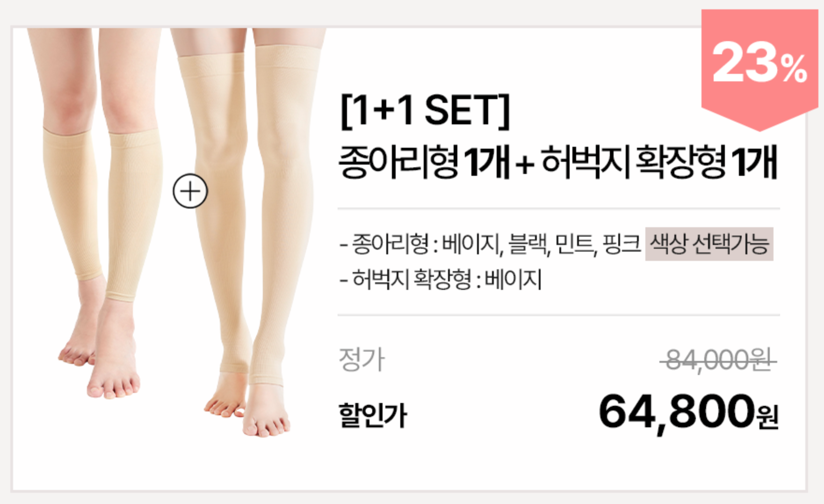824x504 pixels.
Task: Click the 색상 선택가능 highlighted label
Action: (x=709, y=244)
